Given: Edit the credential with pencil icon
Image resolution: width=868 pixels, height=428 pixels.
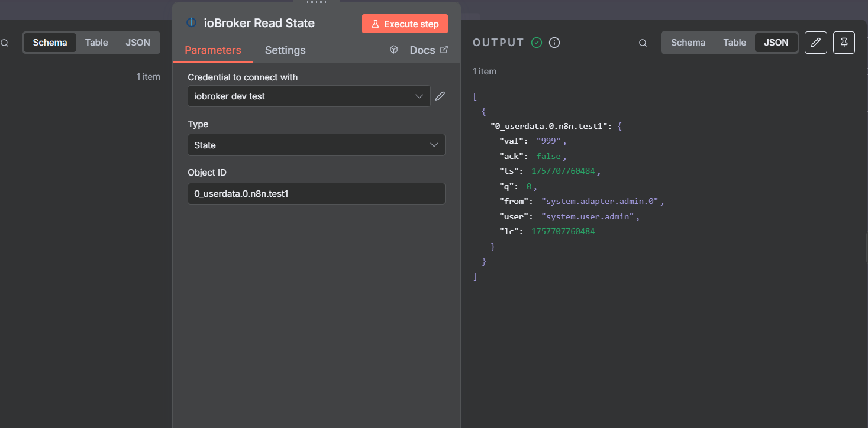Looking at the screenshot, I should (x=440, y=96).
